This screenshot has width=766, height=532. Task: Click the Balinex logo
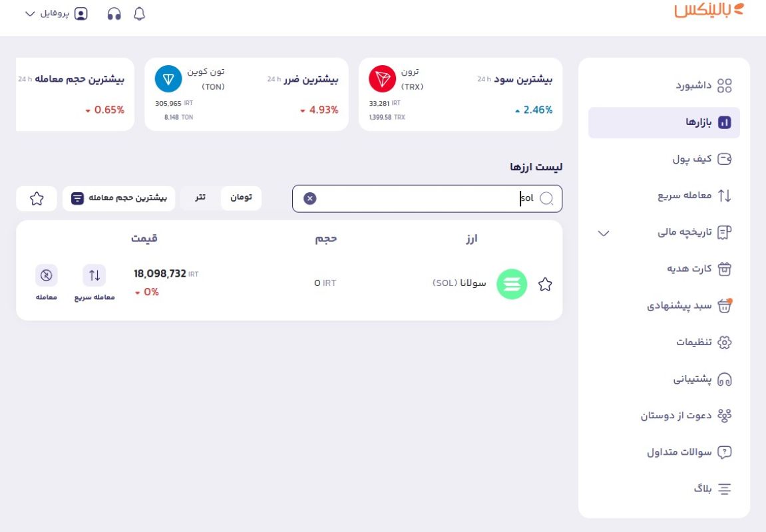pyautogui.click(x=709, y=10)
